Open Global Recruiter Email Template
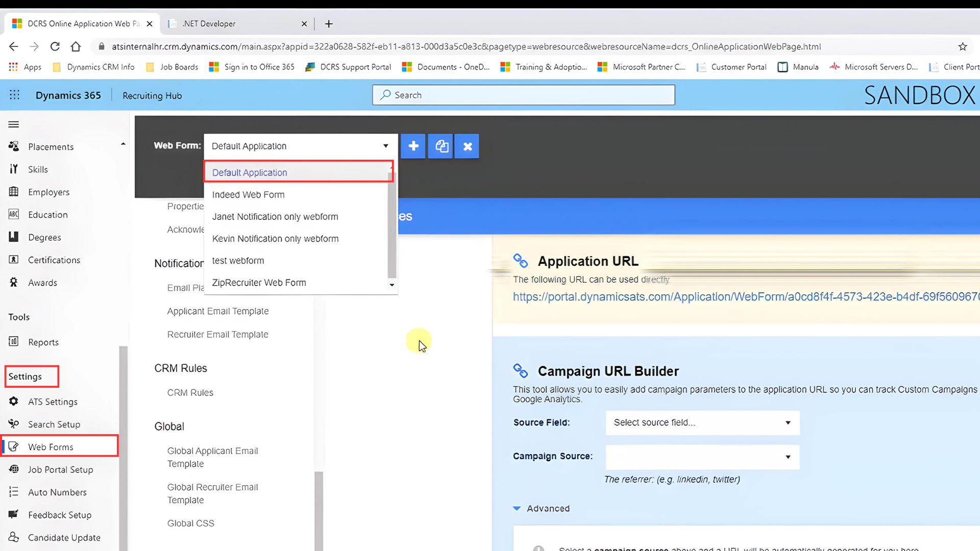The image size is (980, 551). pyautogui.click(x=213, y=494)
